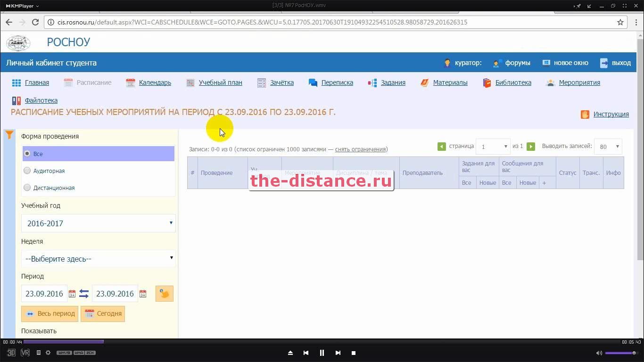Select the Все radio button

click(27, 154)
